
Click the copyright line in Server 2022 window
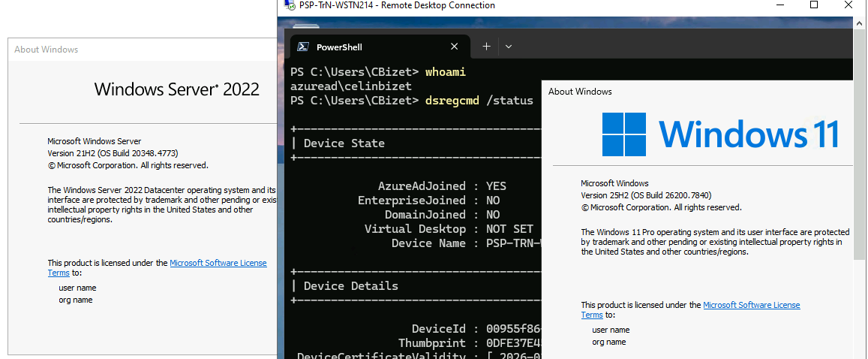coord(128,165)
